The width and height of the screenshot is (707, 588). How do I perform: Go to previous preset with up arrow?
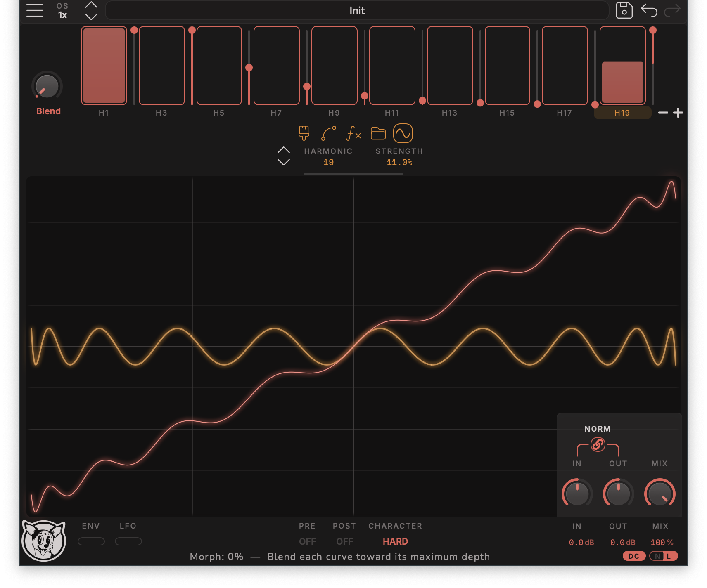click(x=91, y=5)
